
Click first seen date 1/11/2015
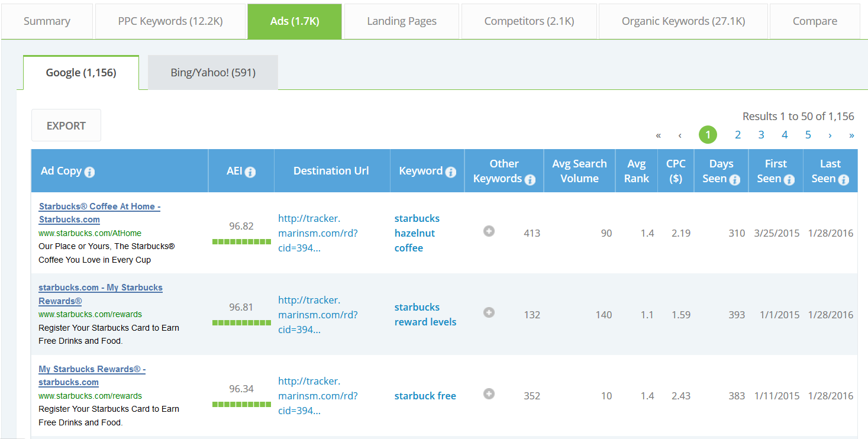pyautogui.click(x=777, y=396)
